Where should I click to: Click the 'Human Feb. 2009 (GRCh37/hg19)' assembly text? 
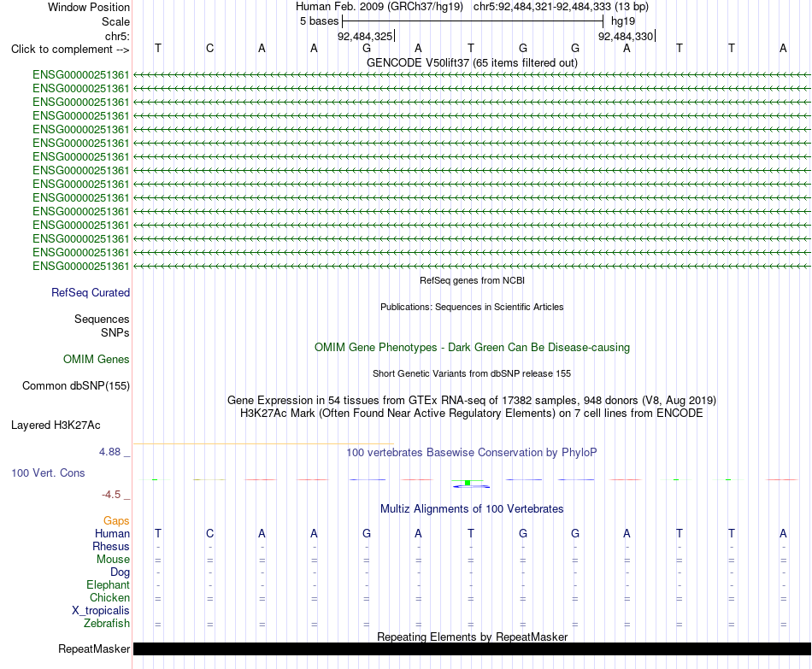coord(379,7)
